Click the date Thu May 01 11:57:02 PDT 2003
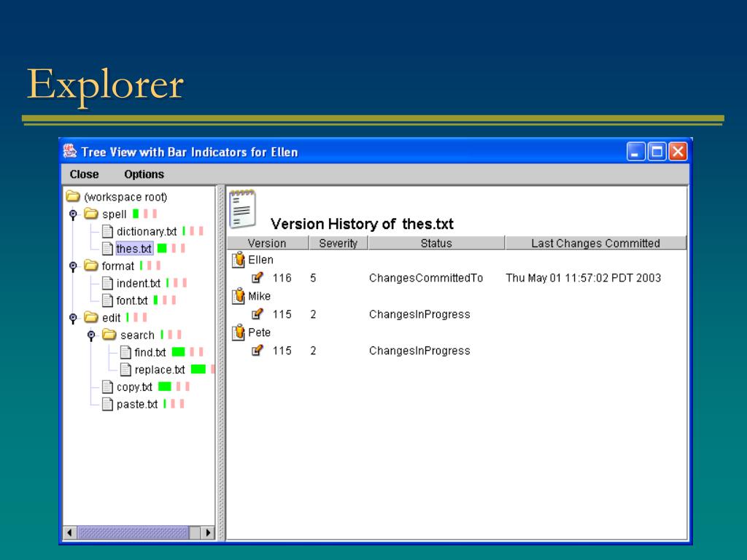Screen dimensions: 747x560 tap(583, 278)
